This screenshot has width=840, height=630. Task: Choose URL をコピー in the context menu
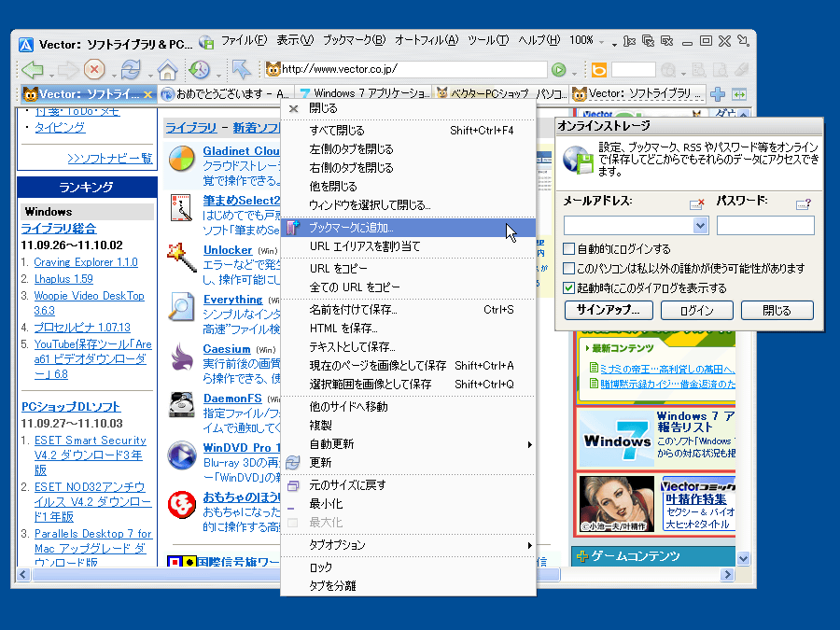click(408, 269)
